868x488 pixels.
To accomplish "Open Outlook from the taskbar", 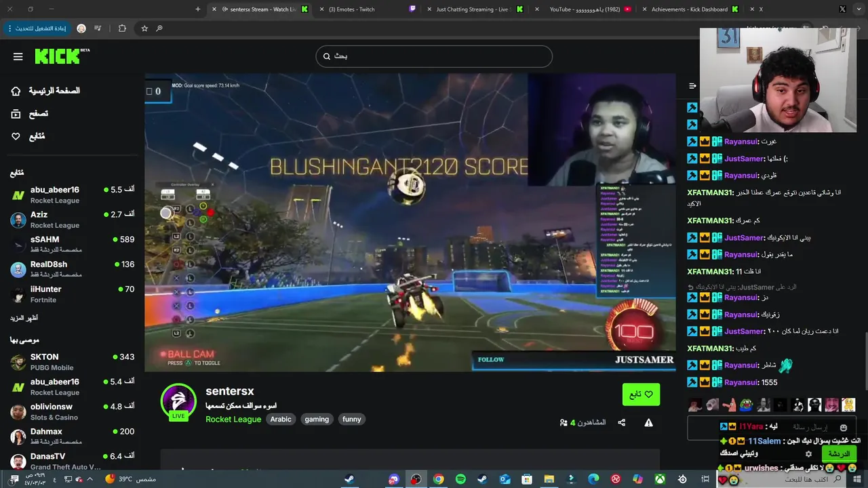I will (x=505, y=479).
